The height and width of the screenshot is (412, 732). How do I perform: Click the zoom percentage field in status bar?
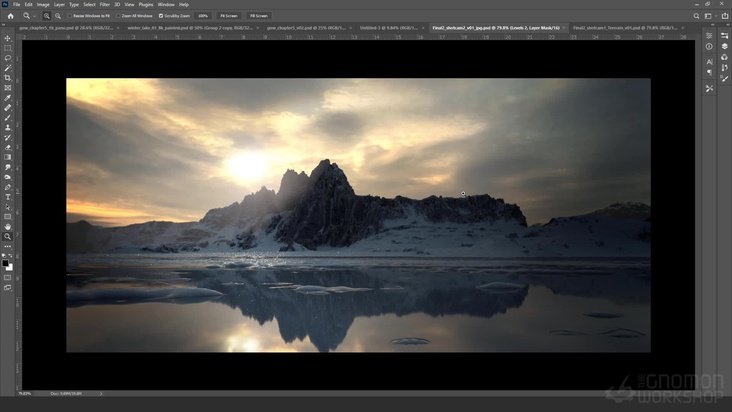(x=25, y=394)
